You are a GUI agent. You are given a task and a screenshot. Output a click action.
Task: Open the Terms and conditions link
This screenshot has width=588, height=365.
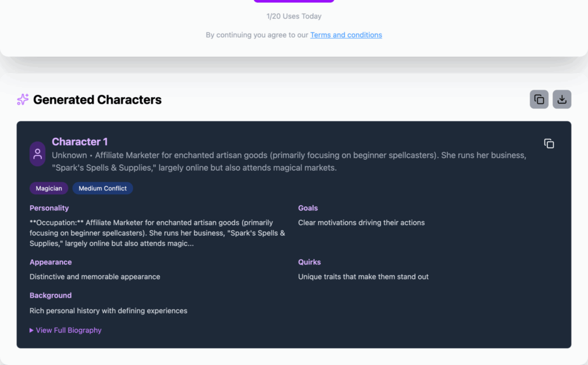coord(346,35)
